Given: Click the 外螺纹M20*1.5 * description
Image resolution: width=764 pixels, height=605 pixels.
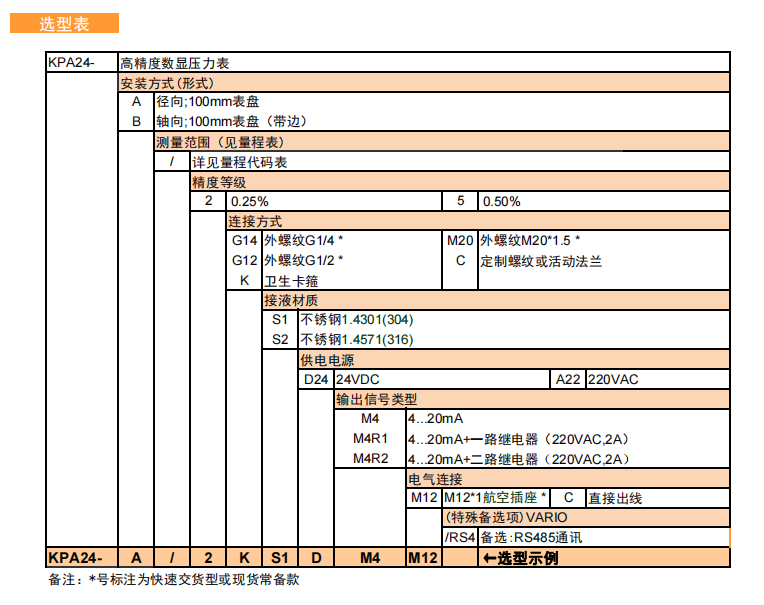Looking at the screenshot, I should point(530,241).
